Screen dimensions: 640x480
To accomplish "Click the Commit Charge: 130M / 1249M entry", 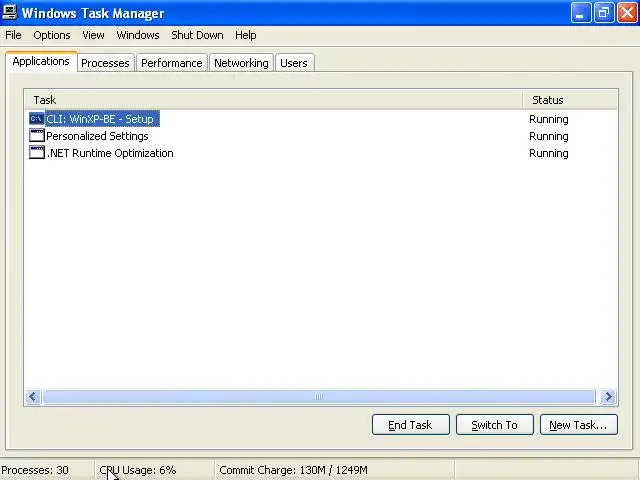I will coord(293,470).
